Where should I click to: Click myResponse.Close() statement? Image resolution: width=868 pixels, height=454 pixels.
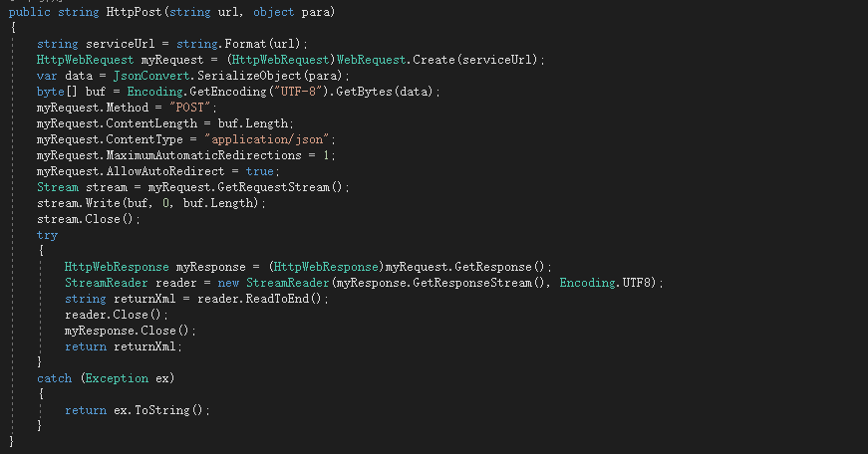pos(131,331)
